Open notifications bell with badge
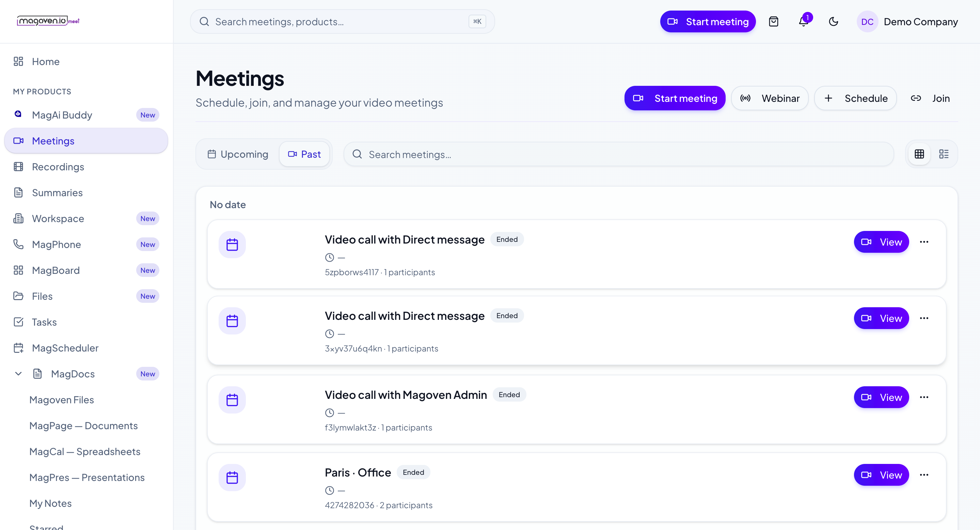 (x=804, y=22)
